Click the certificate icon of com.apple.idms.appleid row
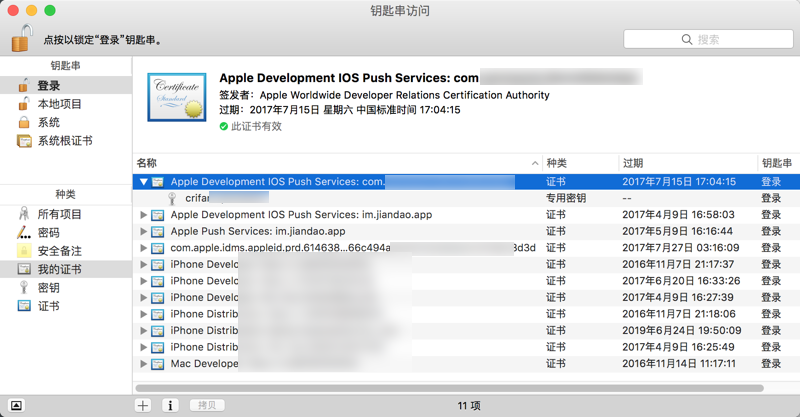This screenshot has height=417, width=800. [158, 248]
